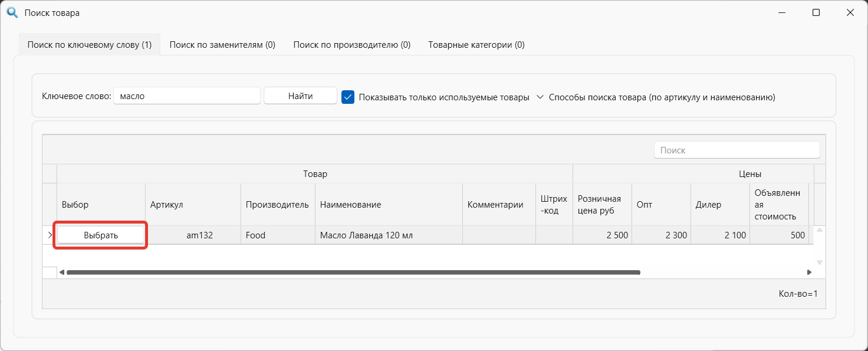Image resolution: width=868 pixels, height=351 pixels.
Task: Click the dealer price 2 100 cell
Action: [720, 235]
